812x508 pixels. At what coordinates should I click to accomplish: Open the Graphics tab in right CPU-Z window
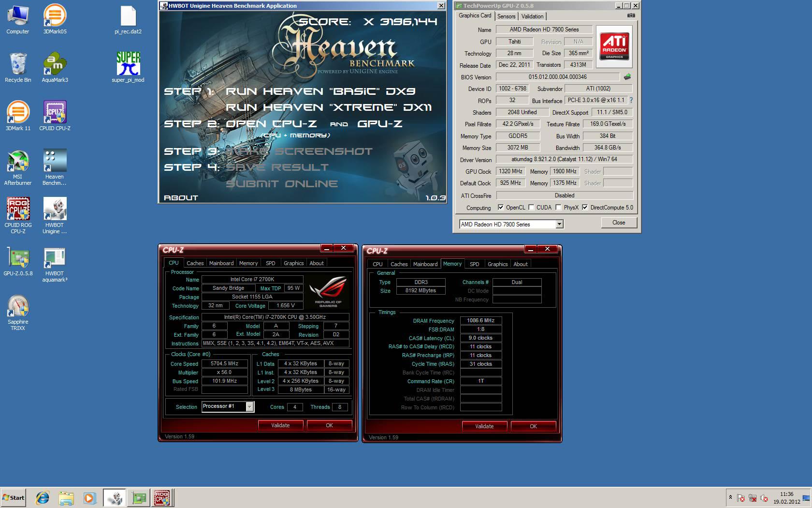(497, 264)
